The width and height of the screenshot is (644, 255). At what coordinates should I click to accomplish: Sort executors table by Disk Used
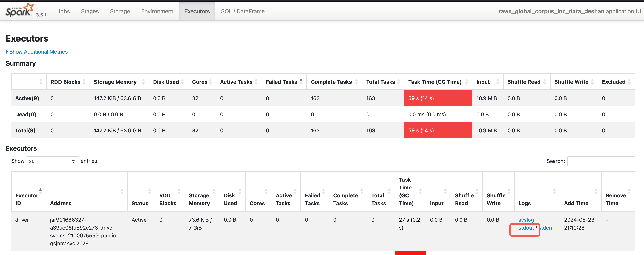(232, 192)
